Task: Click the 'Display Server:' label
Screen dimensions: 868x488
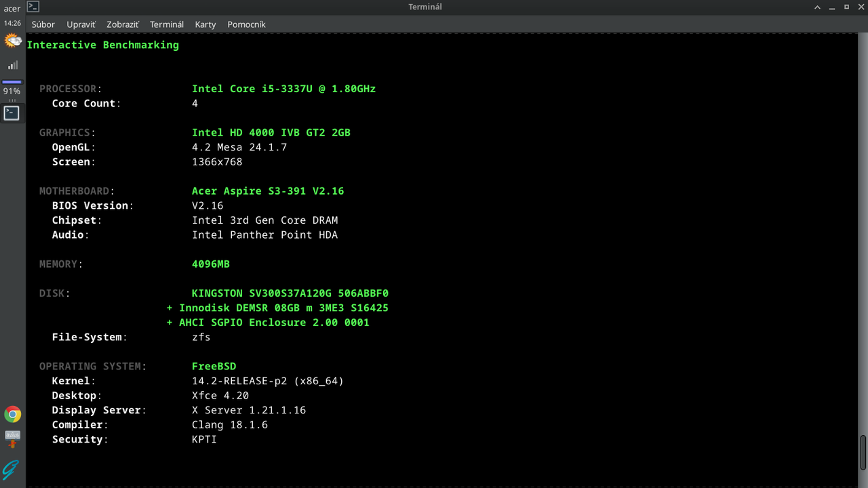Action: pyautogui.click(x=100, y=410)
